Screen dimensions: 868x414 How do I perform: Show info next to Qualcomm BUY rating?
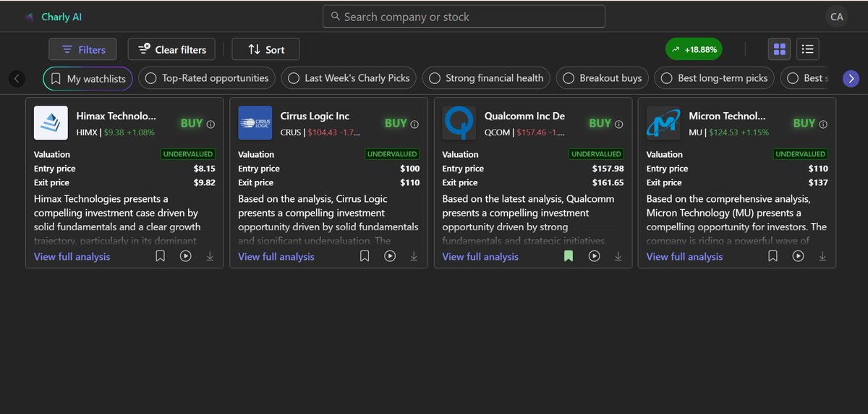pos(619,124)
